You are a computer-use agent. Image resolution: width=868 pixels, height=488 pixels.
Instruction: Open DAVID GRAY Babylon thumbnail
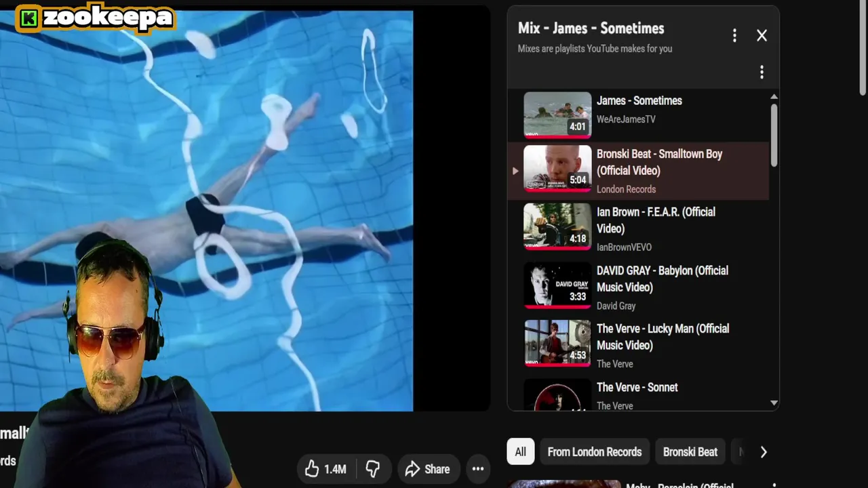(x=557, y=285)
